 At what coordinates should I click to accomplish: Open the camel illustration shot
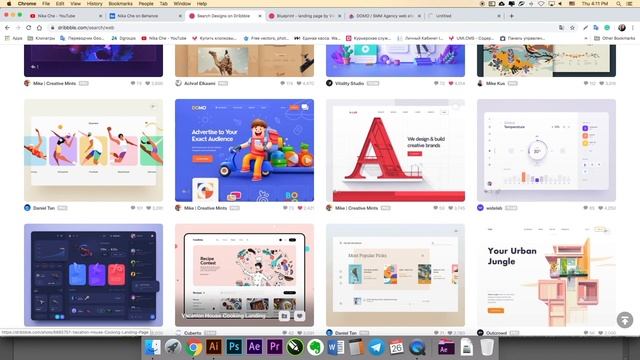[x=244, y=61]
